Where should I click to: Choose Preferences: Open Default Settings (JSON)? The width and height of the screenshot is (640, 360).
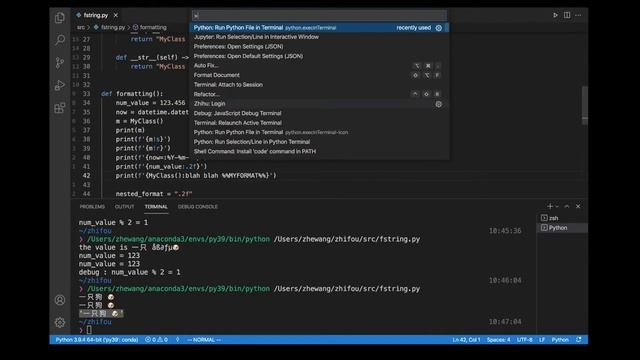(319, 56)
